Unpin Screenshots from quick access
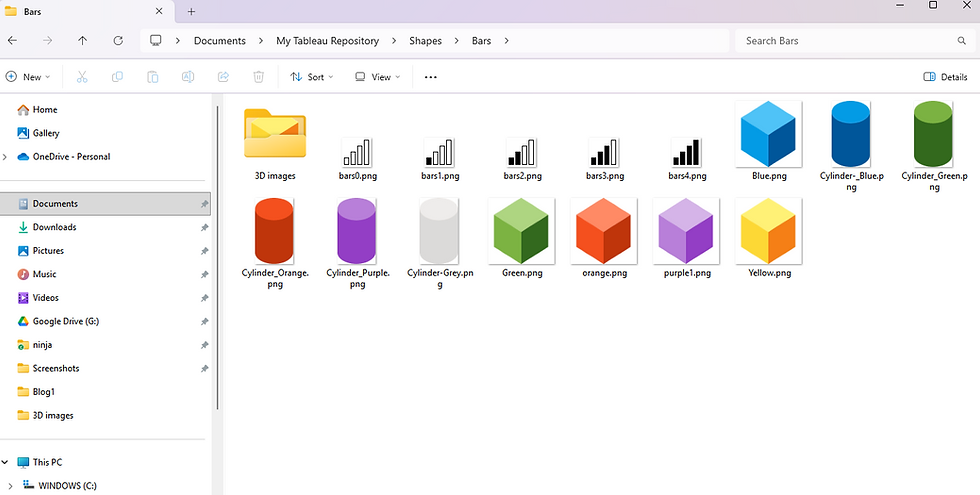The width and height of the screenshot is (980, 495). click(204, 369)
